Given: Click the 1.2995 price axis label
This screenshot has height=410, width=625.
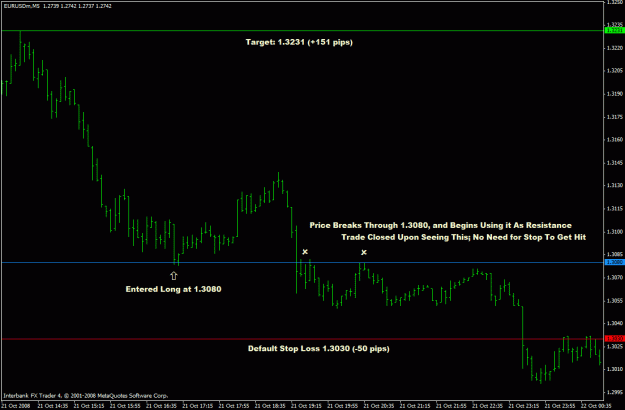Looking at the screenshot, I should click(x=615, y=392).
